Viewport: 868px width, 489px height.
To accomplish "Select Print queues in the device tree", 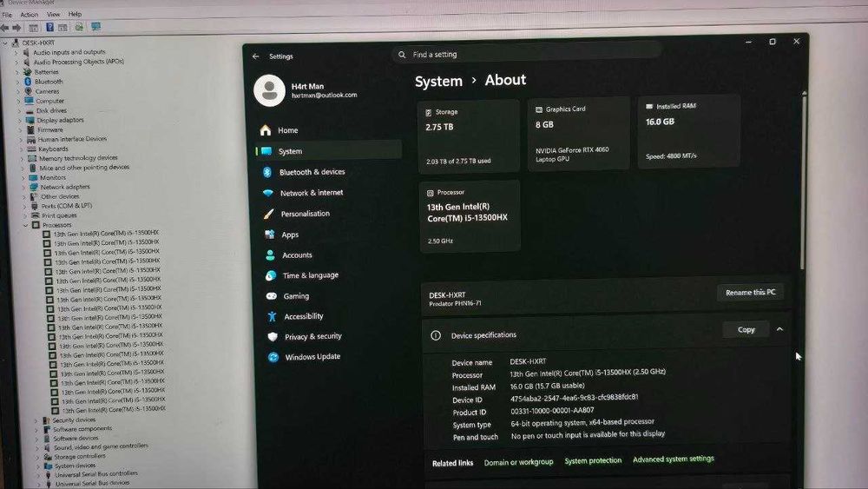I will pos(59,215).
